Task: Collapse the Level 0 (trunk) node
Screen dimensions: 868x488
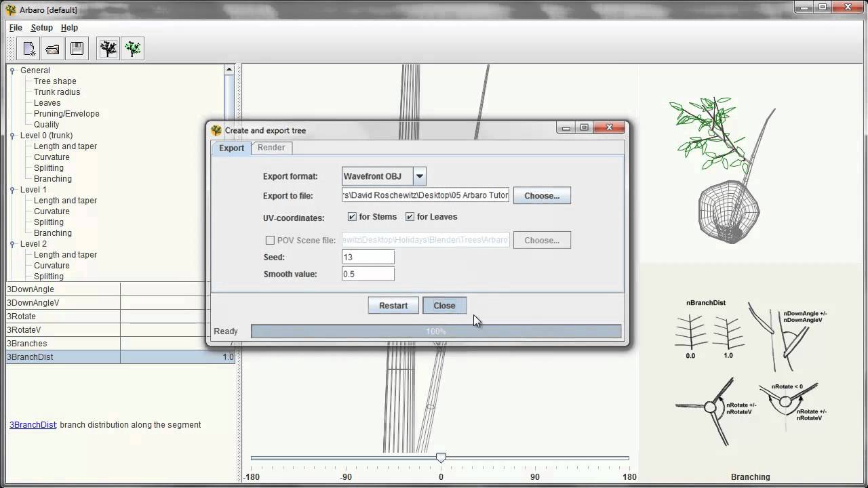Action: [x=12, y=136]
